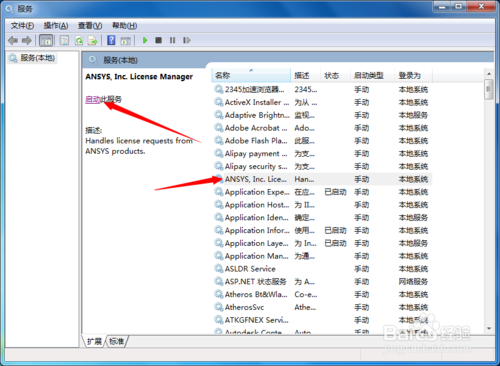Select the ANSYS, Inc. License service row
This screenshot has height=366, width=500.
pyautogui.click(x=322, y=179)
